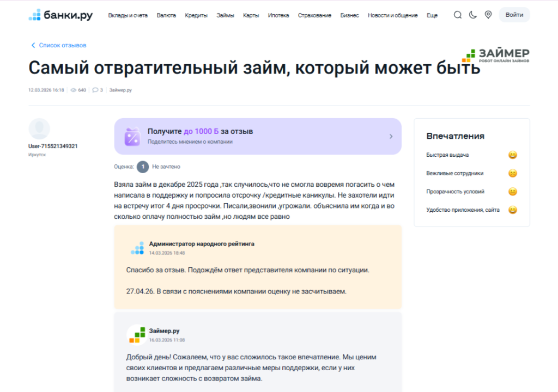This screenshot has width=558, height=392.
Task: Expand the Еще menu
Action: (x=432, y=15)
